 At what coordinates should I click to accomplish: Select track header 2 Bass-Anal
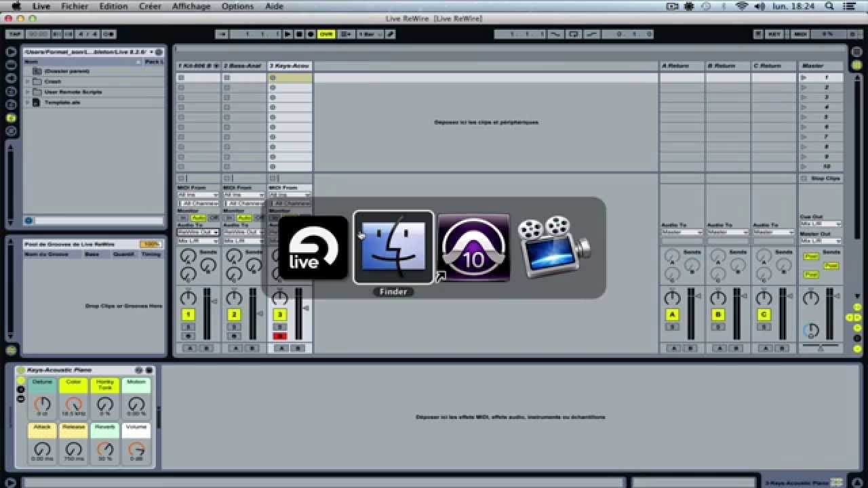click(x=243, y=66)
